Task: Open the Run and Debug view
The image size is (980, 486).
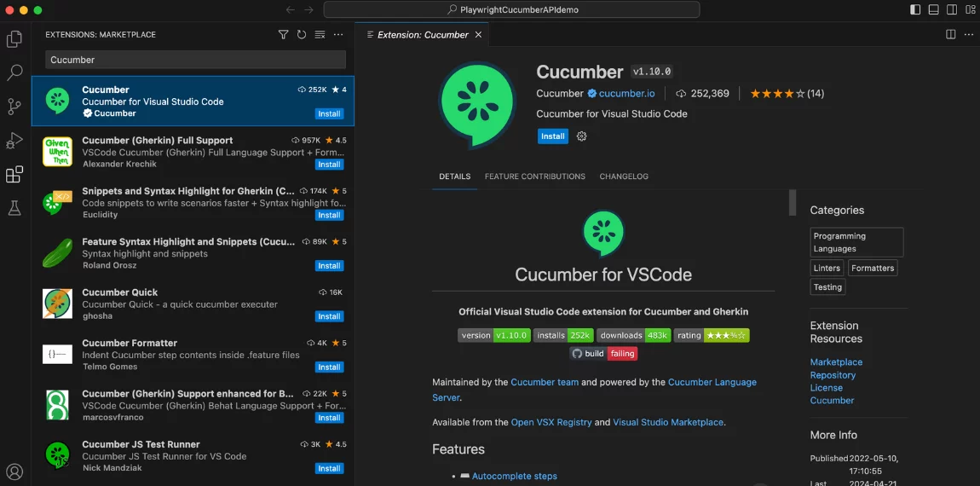Action: 14,141
